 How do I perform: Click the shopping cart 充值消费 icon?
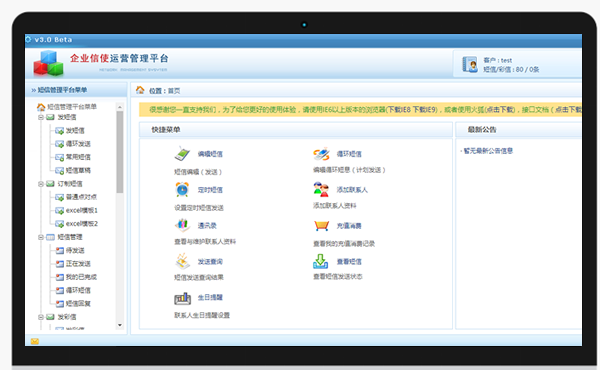321,226
